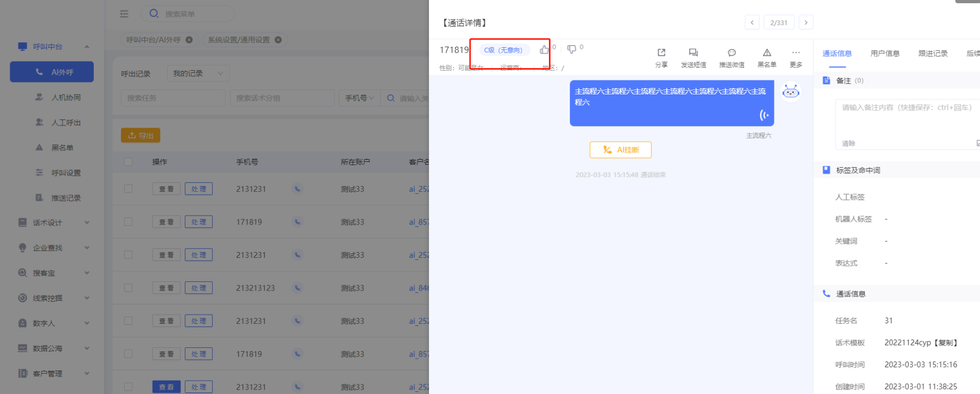Play audio in the blue chat bubble
Image resolution: width=980 pixels, height=394 pixels.
click(764, 115)
